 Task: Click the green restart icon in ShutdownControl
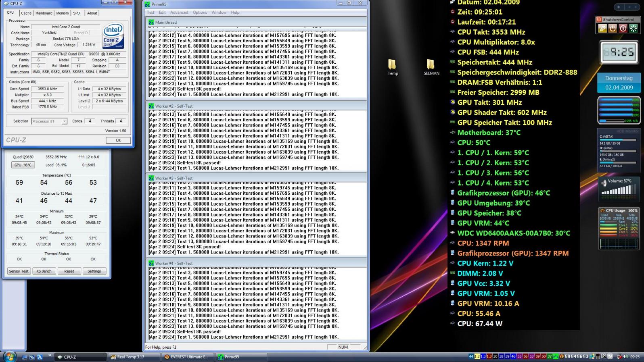(x=634, y=28)
